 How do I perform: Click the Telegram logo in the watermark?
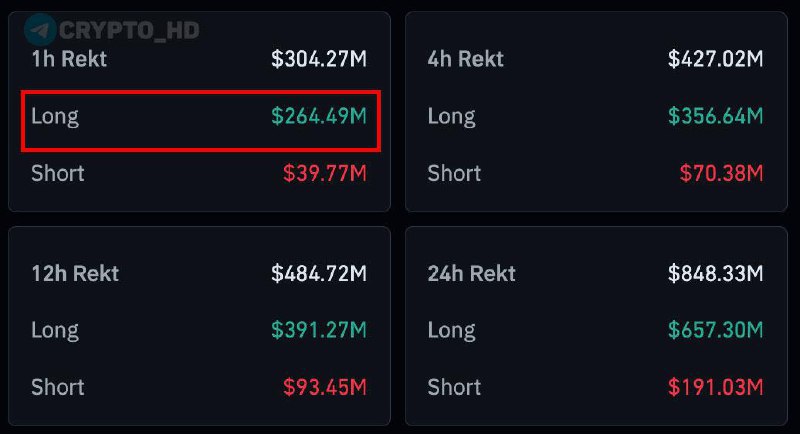pos(39,29)
